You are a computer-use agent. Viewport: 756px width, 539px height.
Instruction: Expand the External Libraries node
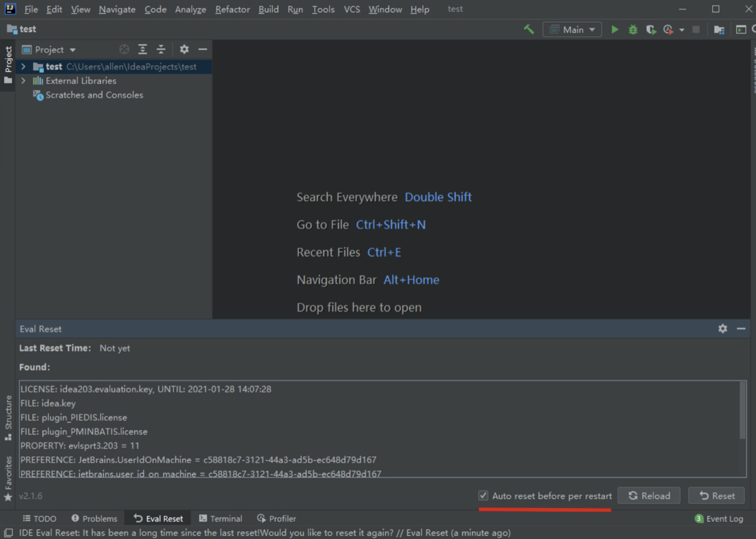coord(23,81)
